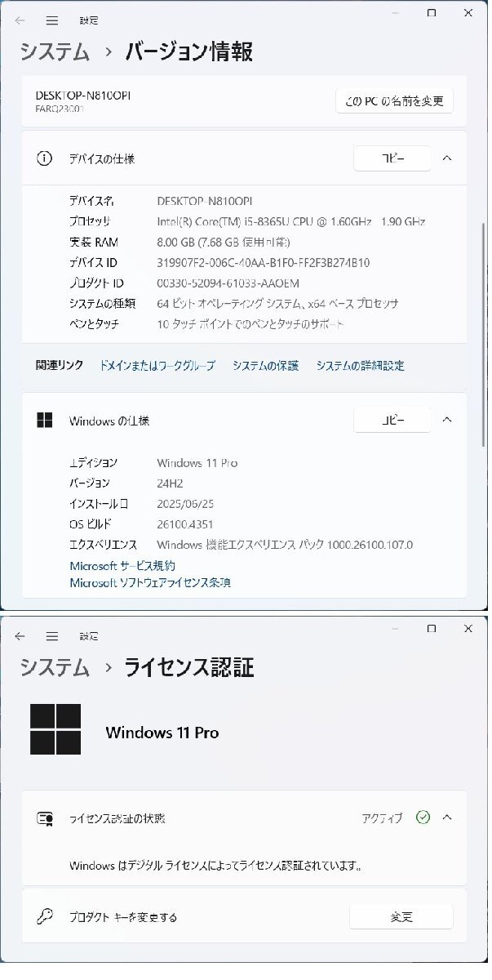Click the green check mark next to アクティブ

click(x=423, y=817)
